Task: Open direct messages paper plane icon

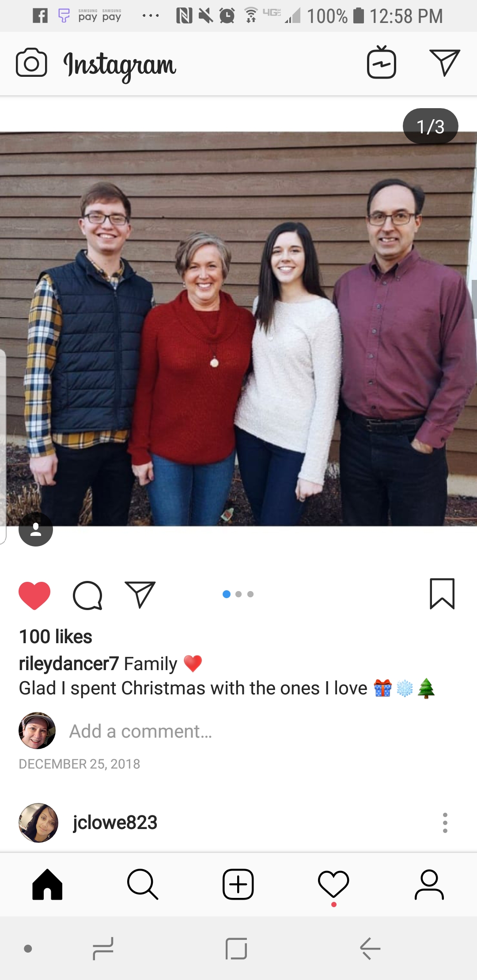Action: [444, 63]
